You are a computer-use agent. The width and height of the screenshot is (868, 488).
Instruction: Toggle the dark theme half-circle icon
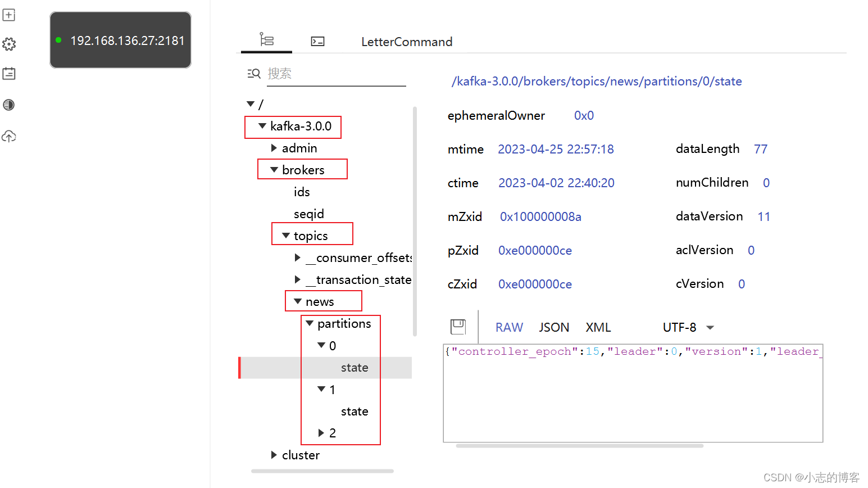click(x=9, y=105)
